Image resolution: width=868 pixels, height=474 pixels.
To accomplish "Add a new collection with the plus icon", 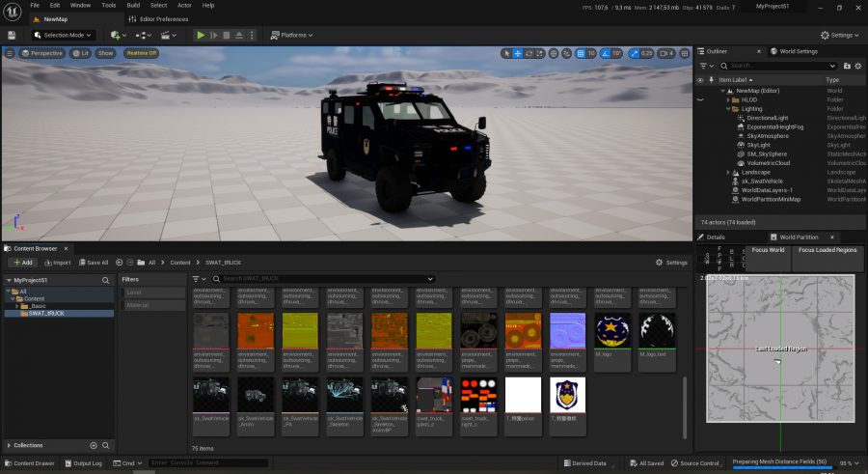I will (93, 445).
